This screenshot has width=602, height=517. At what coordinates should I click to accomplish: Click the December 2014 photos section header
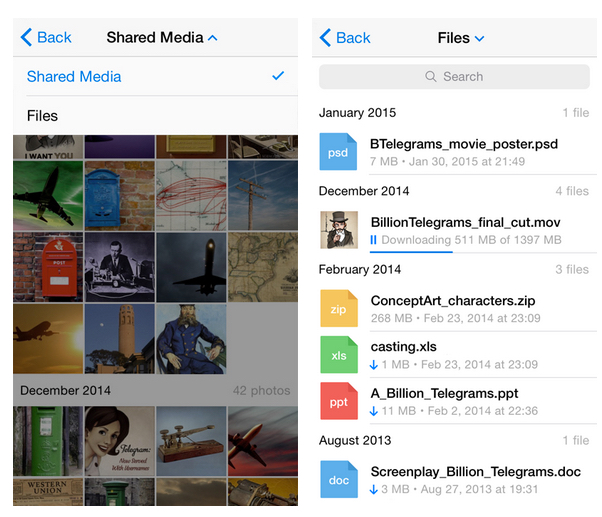tap(65, 390)
